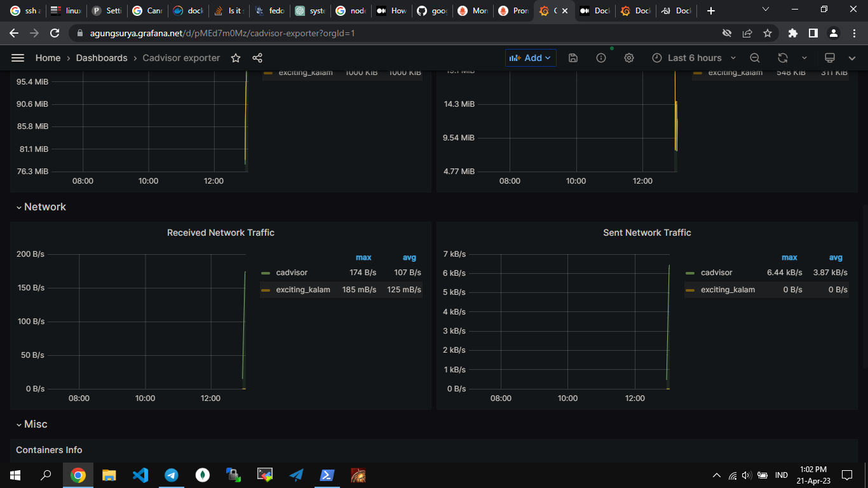Go to Home breadcrumb

pyautogui.click(x=48, y=58)
